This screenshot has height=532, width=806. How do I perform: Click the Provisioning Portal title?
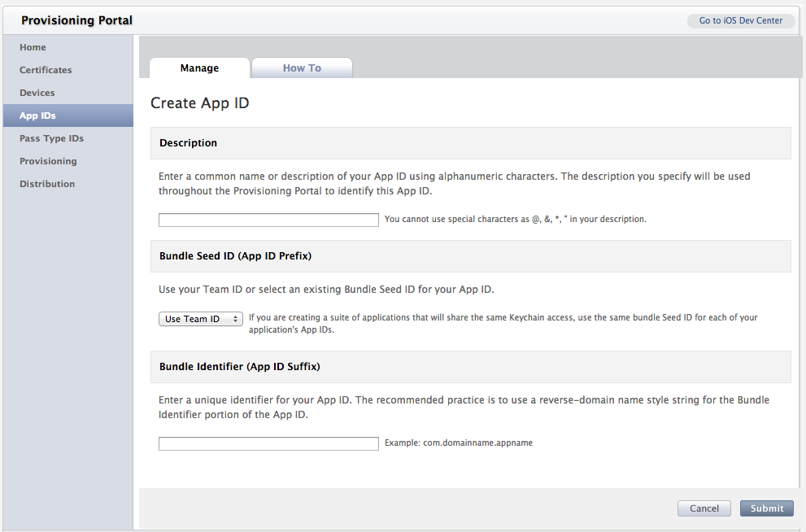pos(76,20)
